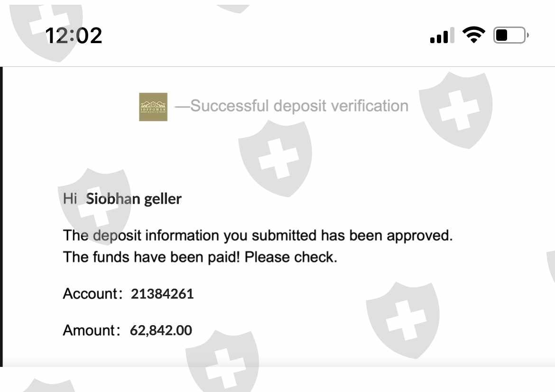Tap the cellular signal bars icon
Image resolution: width=555 pixels, height=392 pixels.
tap(441, 36)
